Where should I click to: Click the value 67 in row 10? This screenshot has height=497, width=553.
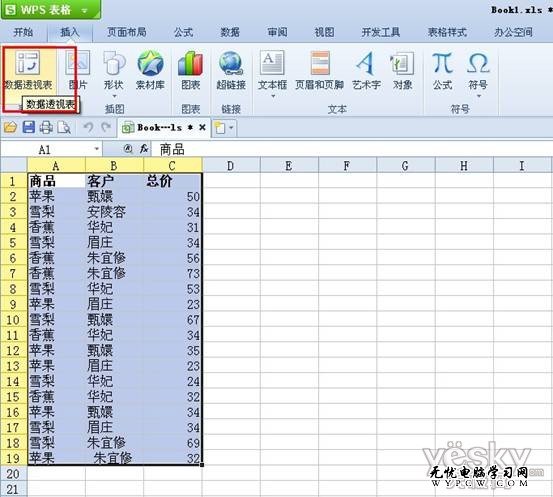point(172,319)
